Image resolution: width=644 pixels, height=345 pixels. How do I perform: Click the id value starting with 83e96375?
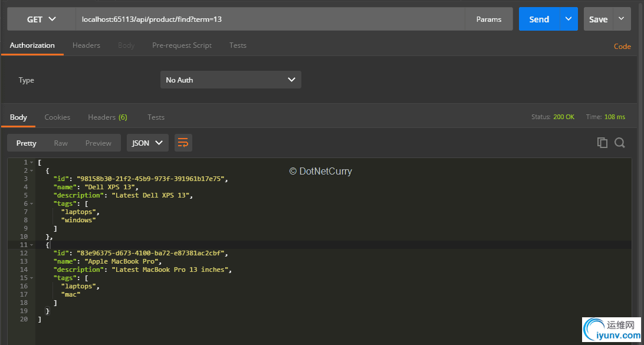(150, 253)
